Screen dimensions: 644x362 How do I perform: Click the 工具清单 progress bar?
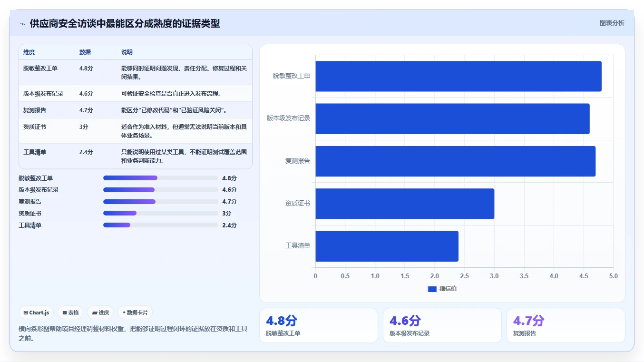pos(161,225)
